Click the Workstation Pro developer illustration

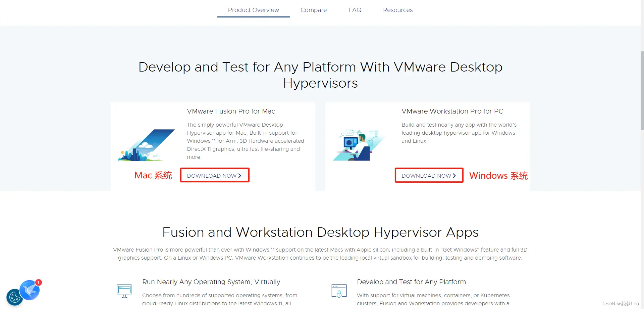pos(358,145)
